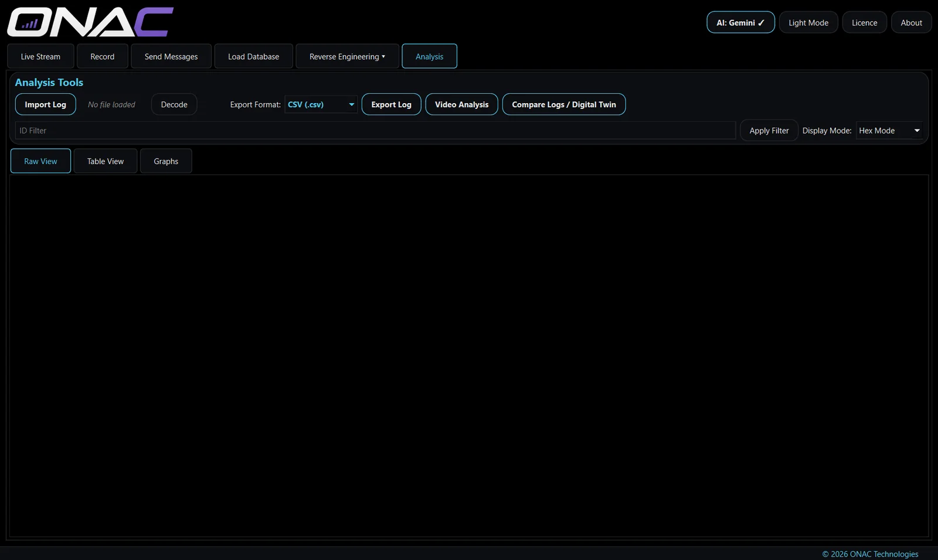Toggle the AI: Gemini button
This screenshot has width=938, height=560.
pos(740,23)
